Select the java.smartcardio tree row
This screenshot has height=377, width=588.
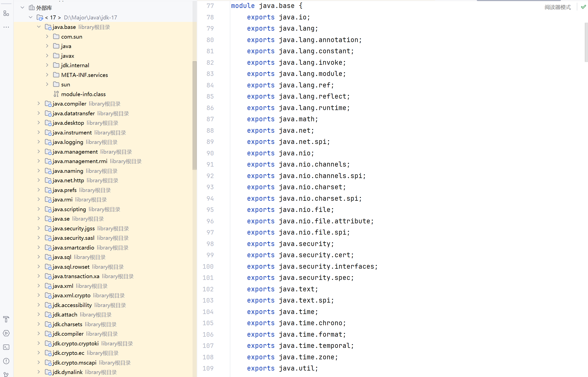pyautogui.click(x=103, y=248)
